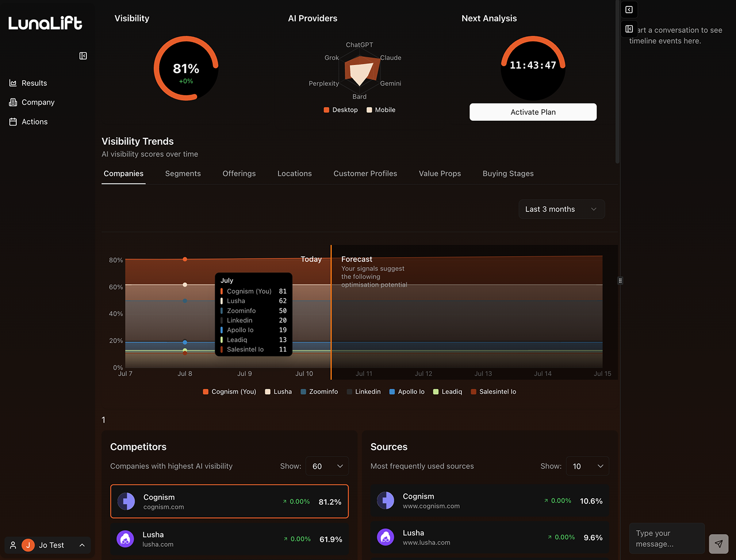The height and width of the screenshot is (560, 736).
Task: Toggle Cognism (You) in chart legend
Action: click(x=230, y=392)
